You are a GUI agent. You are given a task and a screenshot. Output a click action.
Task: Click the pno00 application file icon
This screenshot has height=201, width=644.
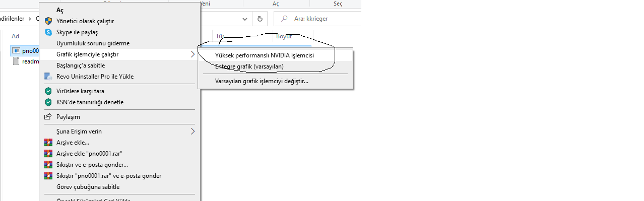(x=16, y=51)
